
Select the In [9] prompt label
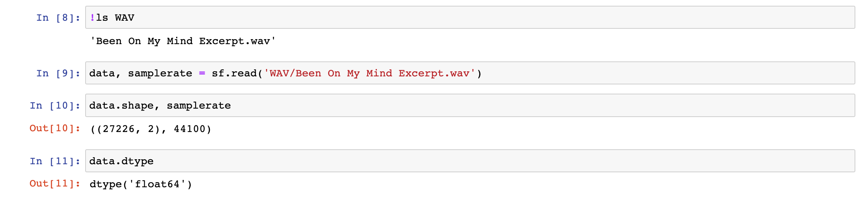(x=58, y=73)
